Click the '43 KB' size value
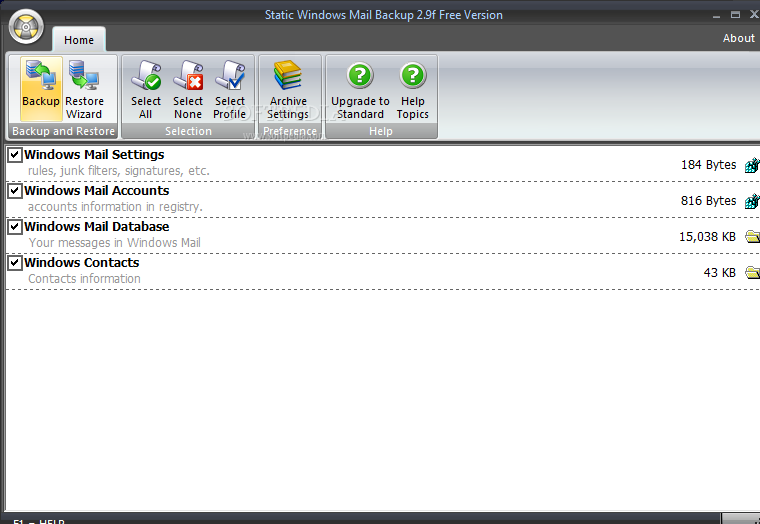760x524 pixels. [720, 272]
